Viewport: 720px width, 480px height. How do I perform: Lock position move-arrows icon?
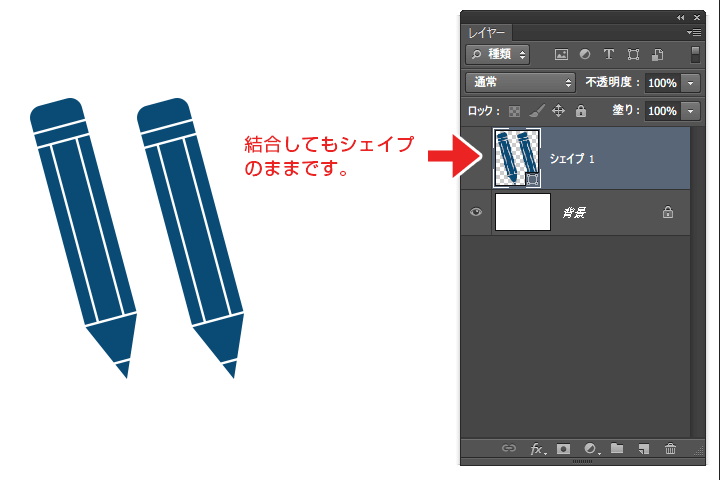[x=558, y=111]
